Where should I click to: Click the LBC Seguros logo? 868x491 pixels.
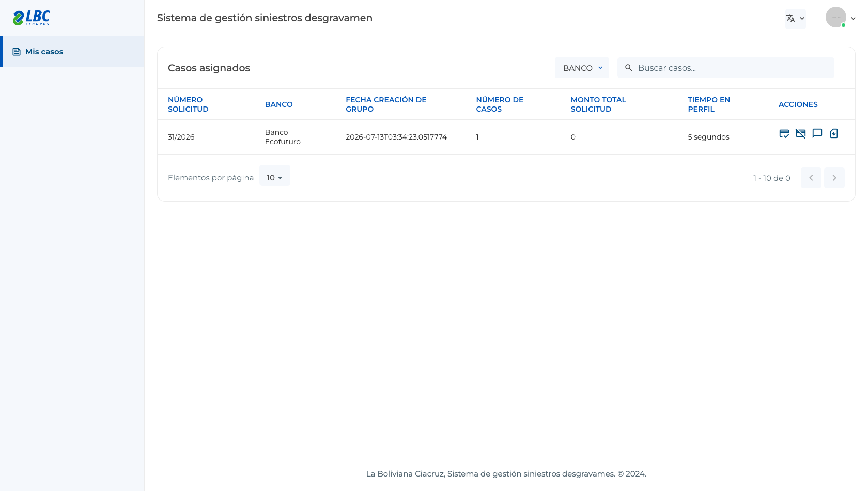[x=32, y=18]
